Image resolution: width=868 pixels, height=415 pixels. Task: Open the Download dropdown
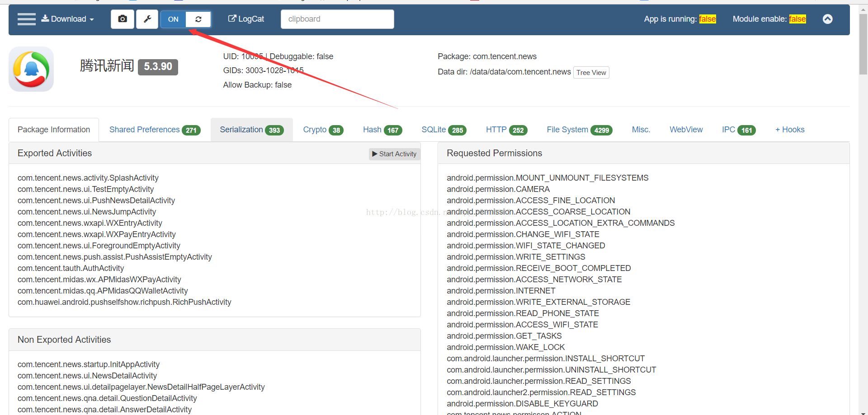(x=68, y=19)
